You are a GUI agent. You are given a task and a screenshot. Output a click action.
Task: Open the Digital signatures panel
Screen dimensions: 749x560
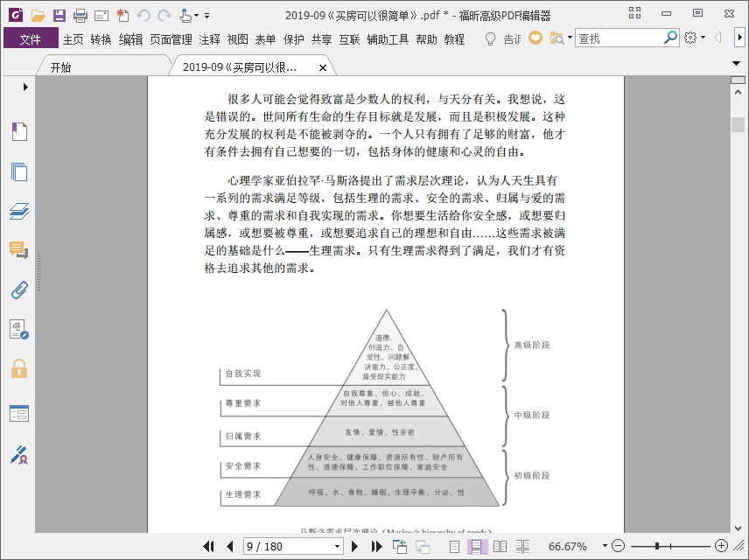(19, 330)
